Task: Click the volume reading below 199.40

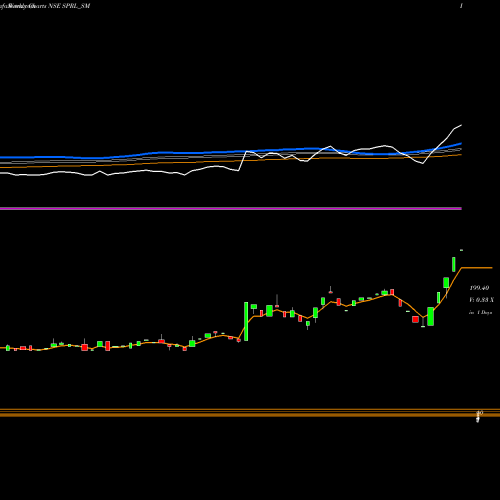Action: [481, 300]
